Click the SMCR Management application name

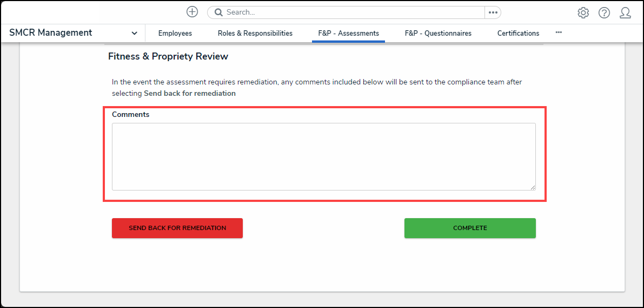point(51,33)
